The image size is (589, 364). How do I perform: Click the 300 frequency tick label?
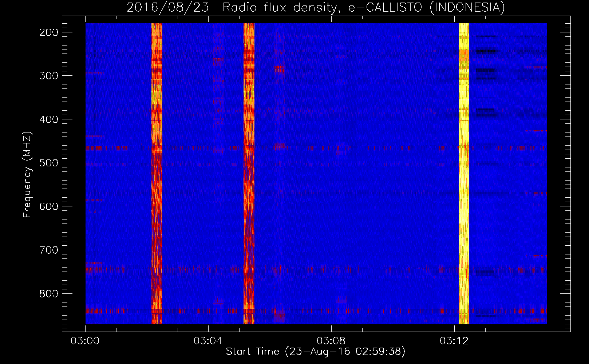tap(49, 76)
